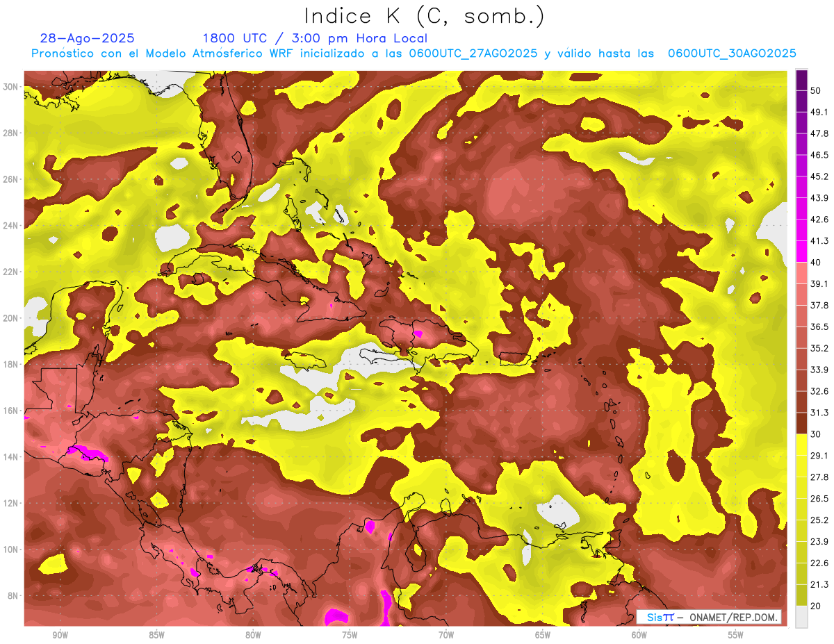Click the colorbar value "20"

pyautogui.click(x=815, y=606)
